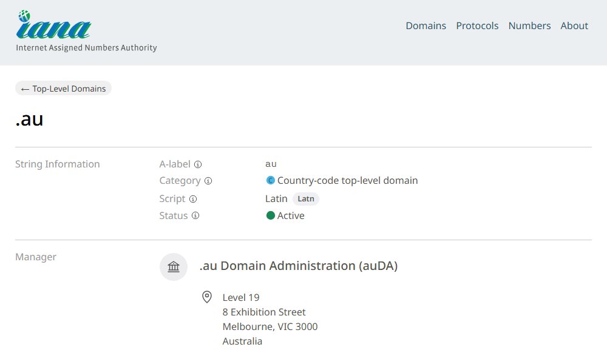Image resolution: width=607 pixels, height=364 pixels.
Task: Click the '8 Exhibition Street' line
Action: point(264,312)
